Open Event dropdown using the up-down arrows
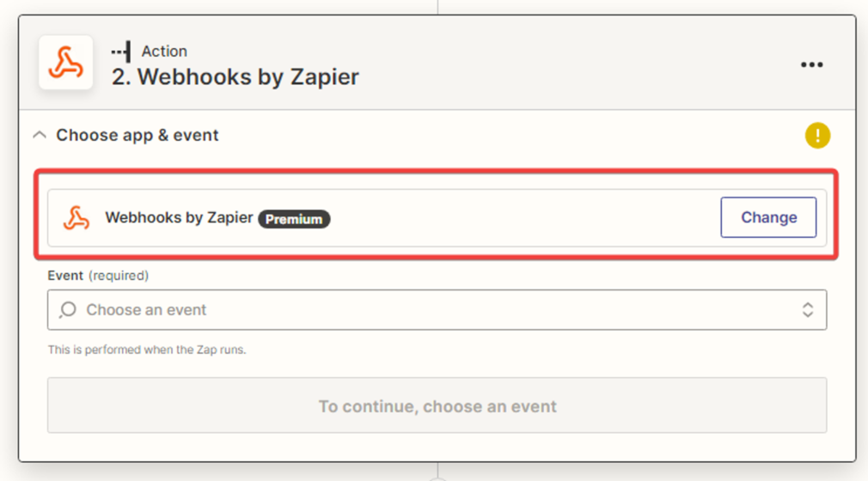 tap(807, 310)
